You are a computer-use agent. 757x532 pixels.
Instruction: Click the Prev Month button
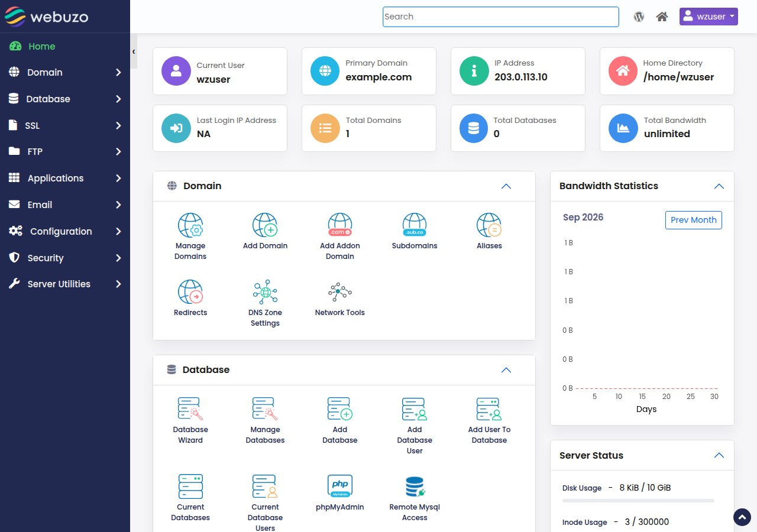(x=694, y=220)
